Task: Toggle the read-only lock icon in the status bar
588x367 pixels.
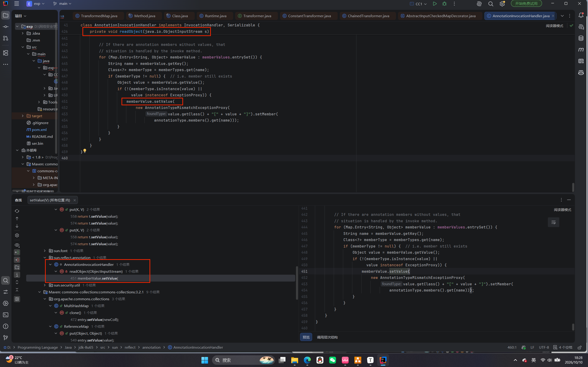Action: 580,347
